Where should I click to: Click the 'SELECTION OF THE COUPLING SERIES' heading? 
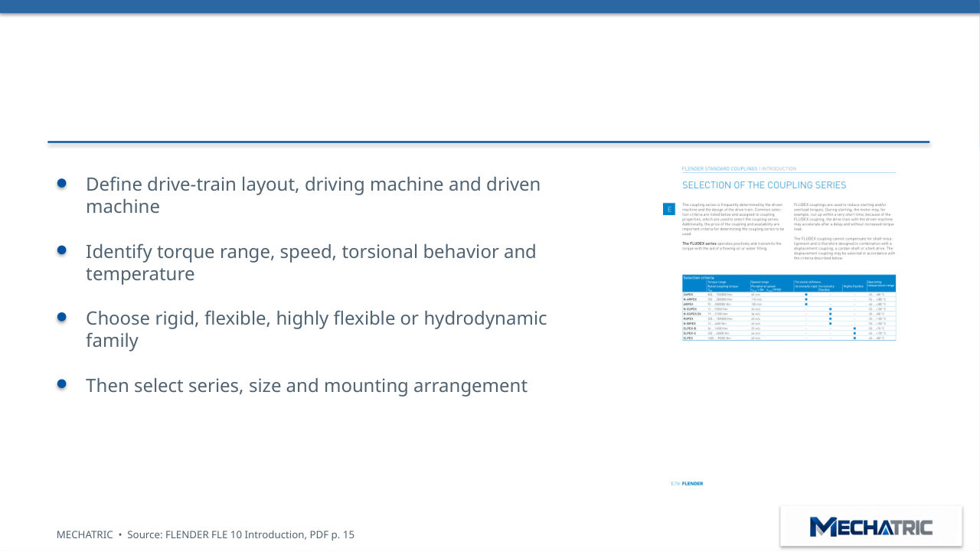[764, 185]
